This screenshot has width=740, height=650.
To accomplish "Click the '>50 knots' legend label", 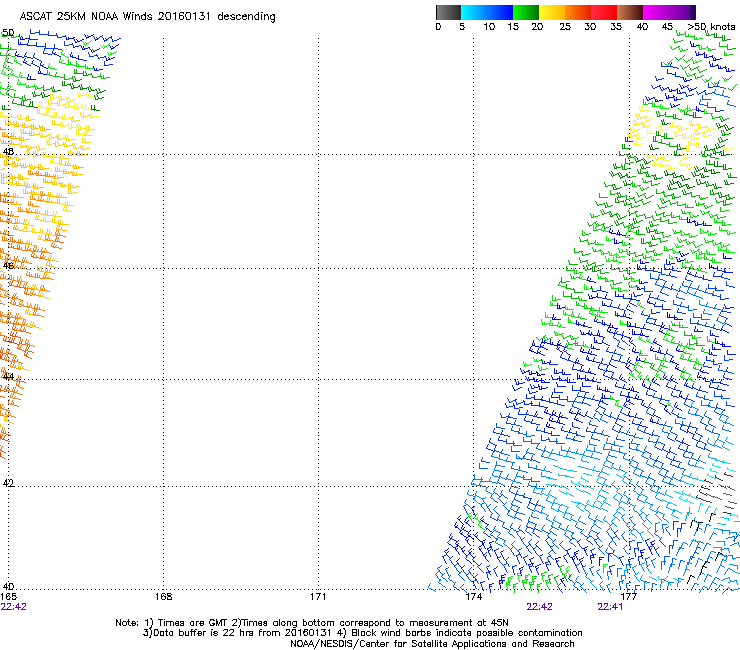I will pyautogui.click(x=711, y=27).
